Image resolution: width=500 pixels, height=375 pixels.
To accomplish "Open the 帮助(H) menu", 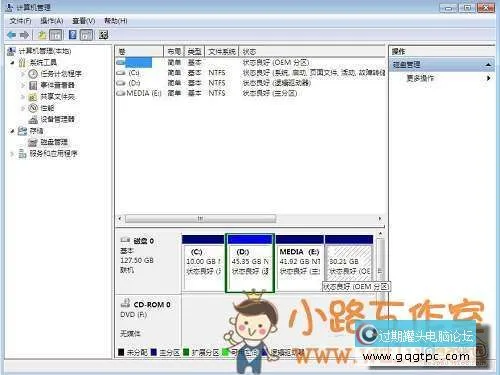I will [x=116, y=21].
